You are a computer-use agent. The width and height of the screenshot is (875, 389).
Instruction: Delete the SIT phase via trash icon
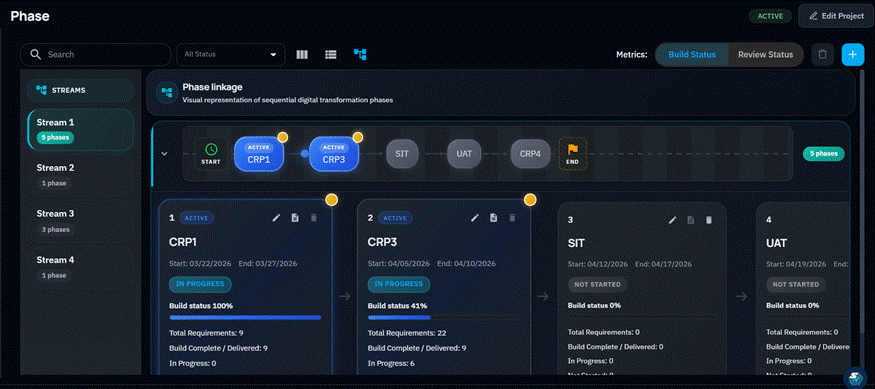(709, 220)
